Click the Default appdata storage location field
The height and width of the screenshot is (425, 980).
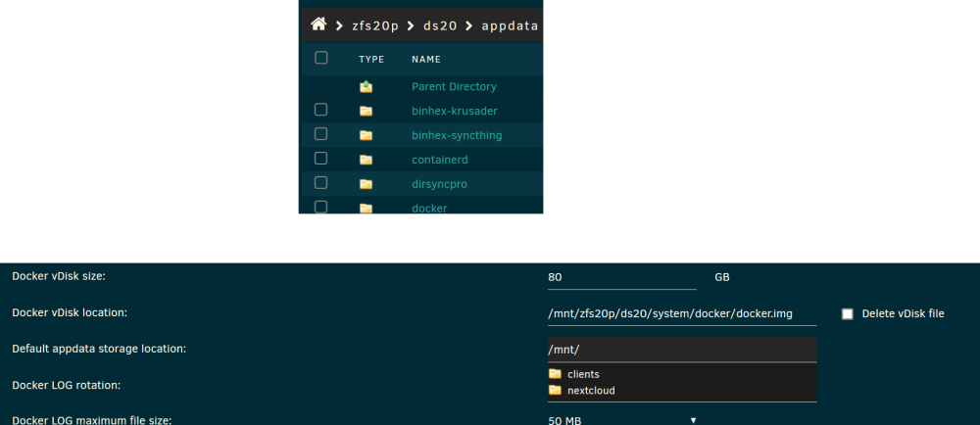682,350
